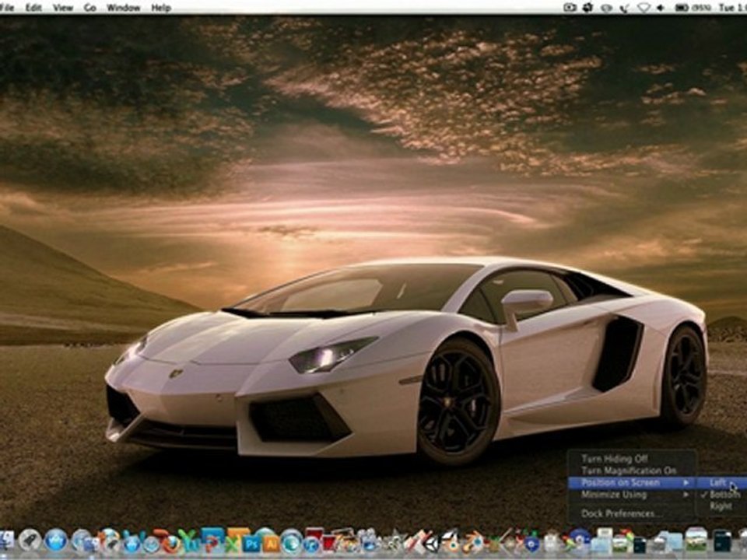Image resolution: width=747 pixels, height=560 pixels.
Task: Open the Go menu
Action: pos(90,8)
